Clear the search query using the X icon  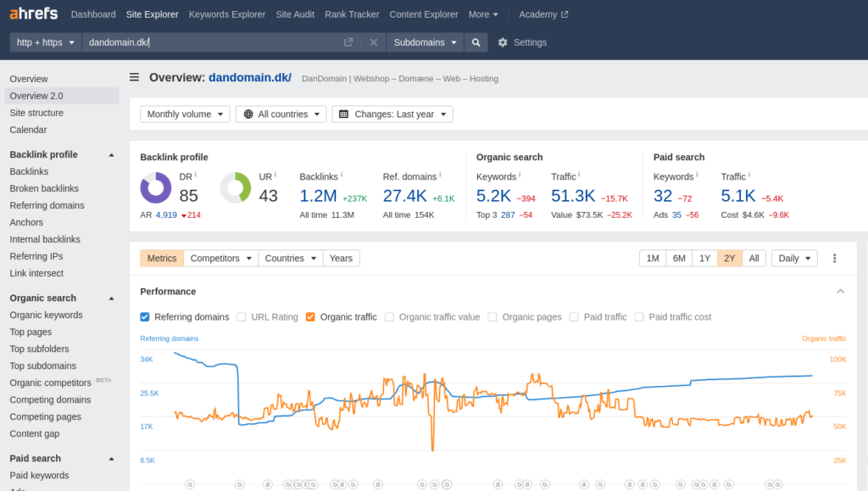[373, 42]
